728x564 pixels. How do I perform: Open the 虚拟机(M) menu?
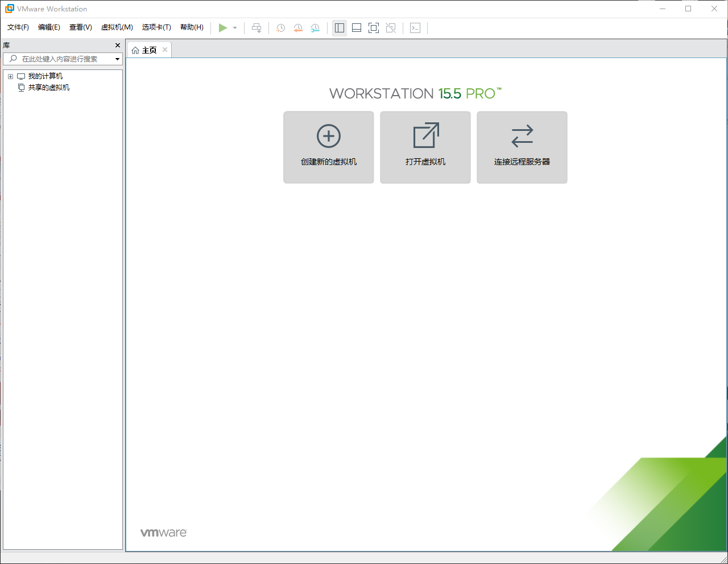click(x=116, y=27)
